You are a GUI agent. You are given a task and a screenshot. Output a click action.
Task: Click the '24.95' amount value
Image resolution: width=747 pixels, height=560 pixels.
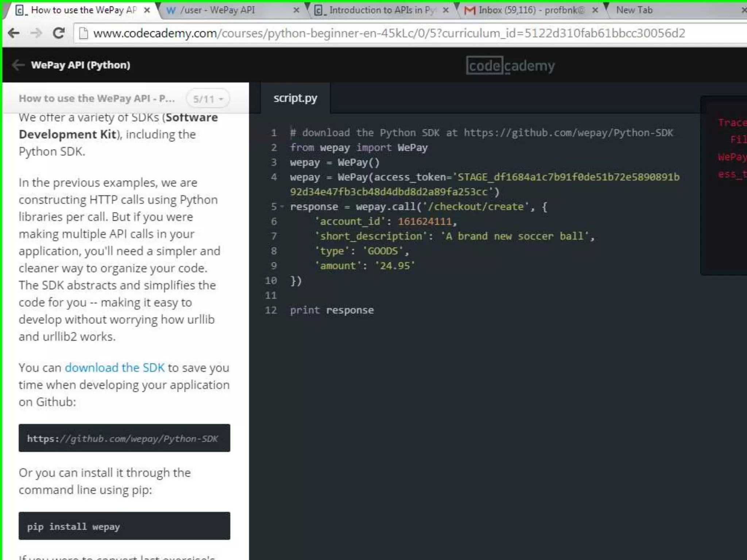(x=395, y=266)
